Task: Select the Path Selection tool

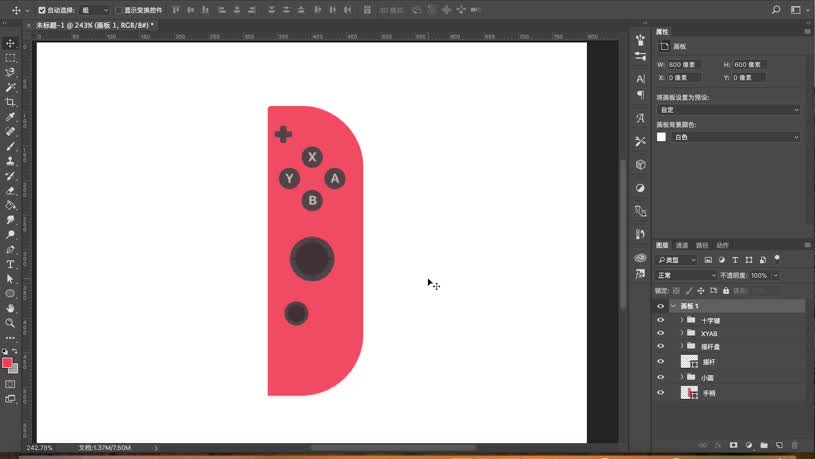Action: click(x=10, y=279)
